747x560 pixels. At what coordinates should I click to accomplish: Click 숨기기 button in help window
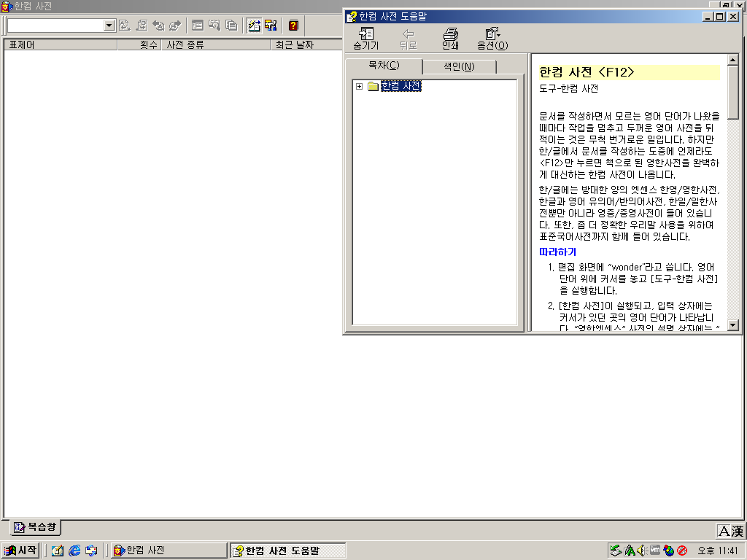[x=366, y=38]
